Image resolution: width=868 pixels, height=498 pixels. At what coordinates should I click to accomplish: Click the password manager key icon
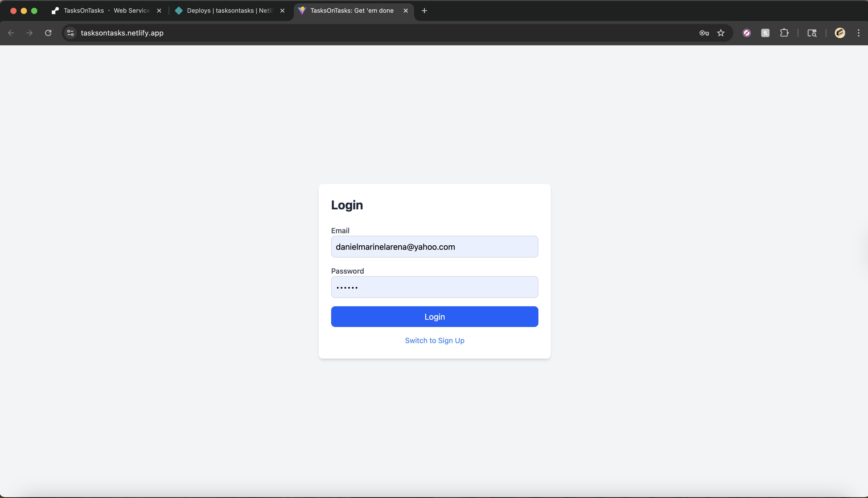click(x=704, y=33)
